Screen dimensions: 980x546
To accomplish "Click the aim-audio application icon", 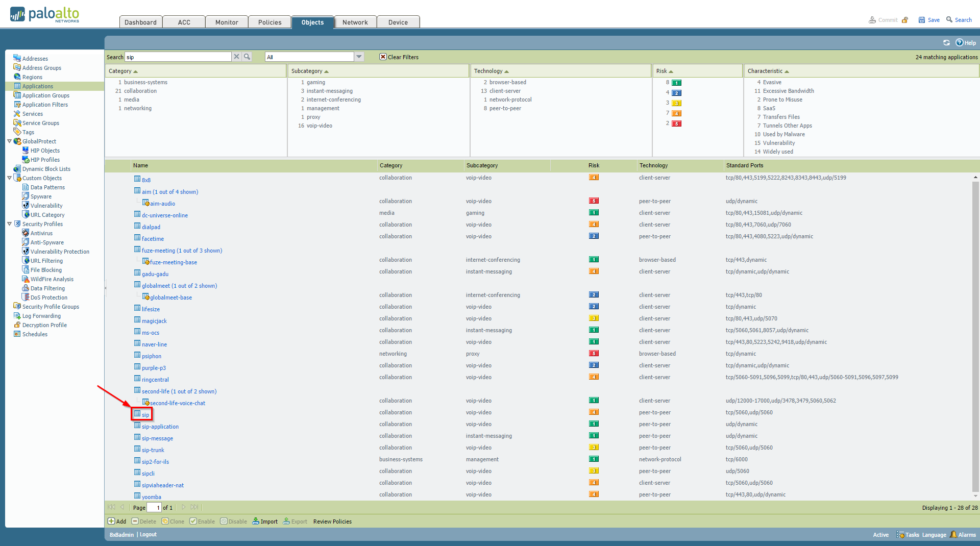I will (x=145, y=203).
